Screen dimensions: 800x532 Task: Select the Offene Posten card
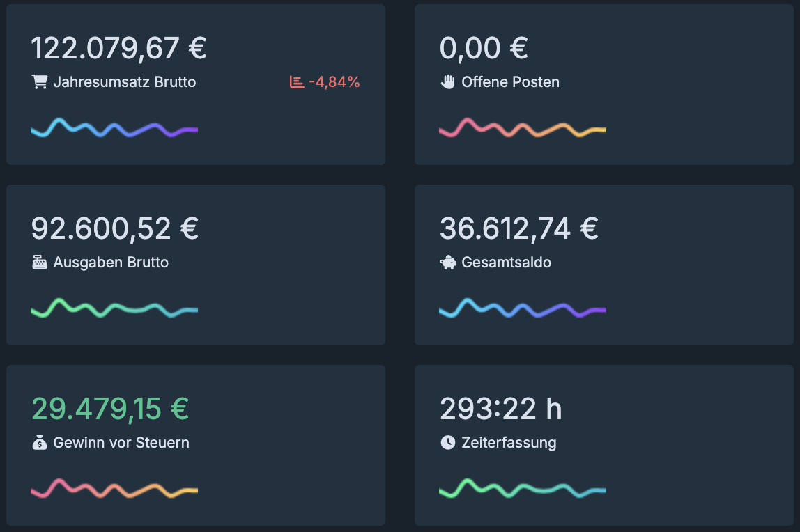(x=603, y=84)
